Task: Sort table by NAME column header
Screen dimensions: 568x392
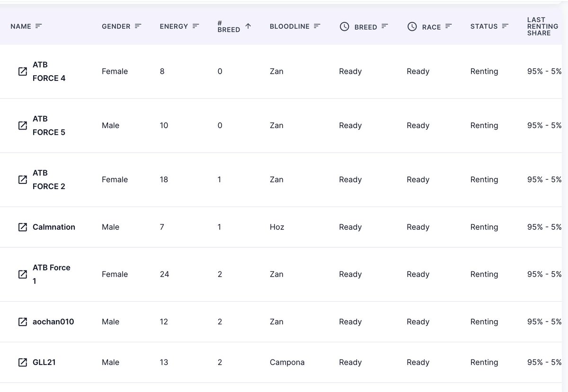Action: [x=21, y=26]
